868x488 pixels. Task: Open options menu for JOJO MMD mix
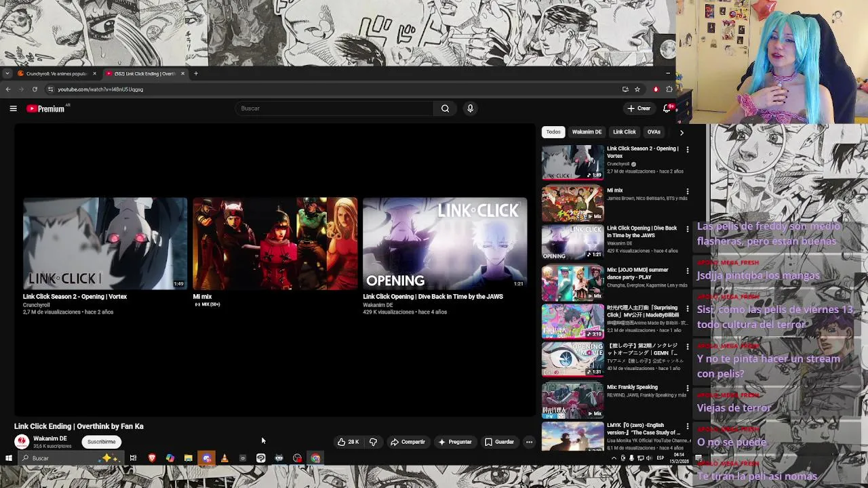point(688,271)
